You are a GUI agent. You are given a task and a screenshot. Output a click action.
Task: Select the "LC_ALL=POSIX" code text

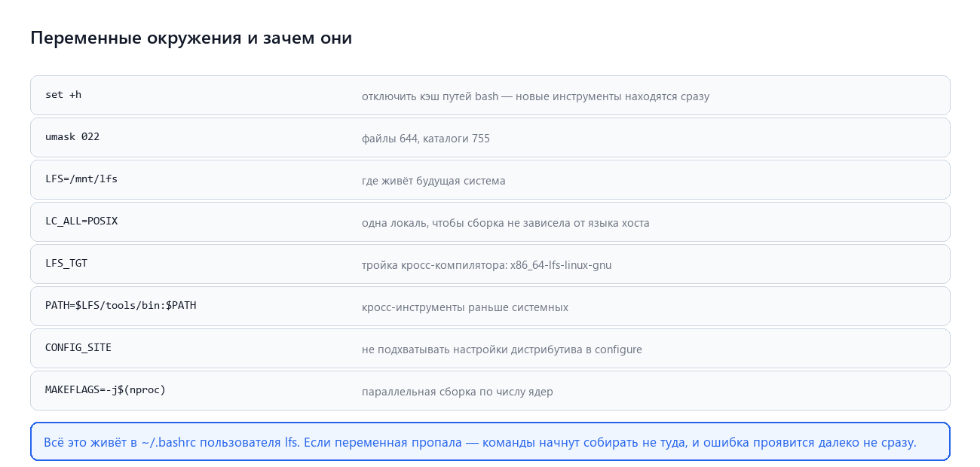pyautogui.click(x=81, y=221)
